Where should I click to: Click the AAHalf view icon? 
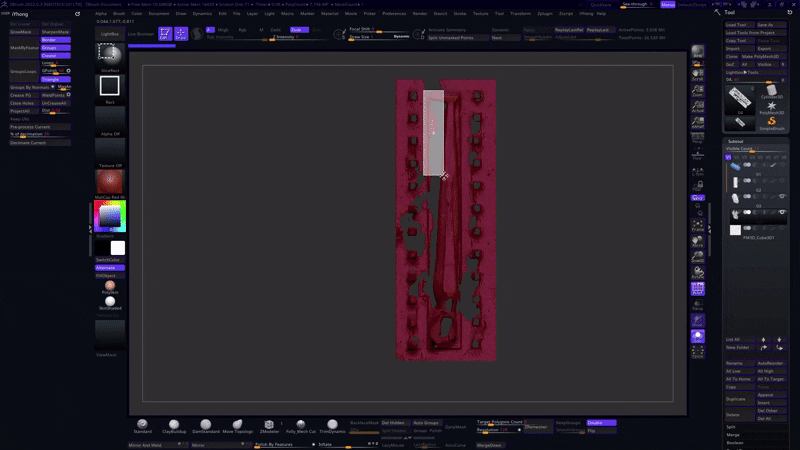pyautogui.click(x=697, y=122)
